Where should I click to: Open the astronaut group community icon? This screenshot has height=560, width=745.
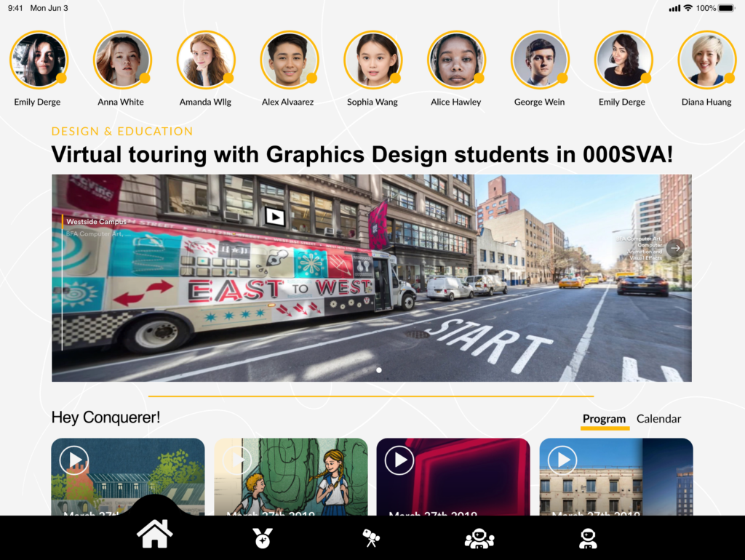pos(479,538)
